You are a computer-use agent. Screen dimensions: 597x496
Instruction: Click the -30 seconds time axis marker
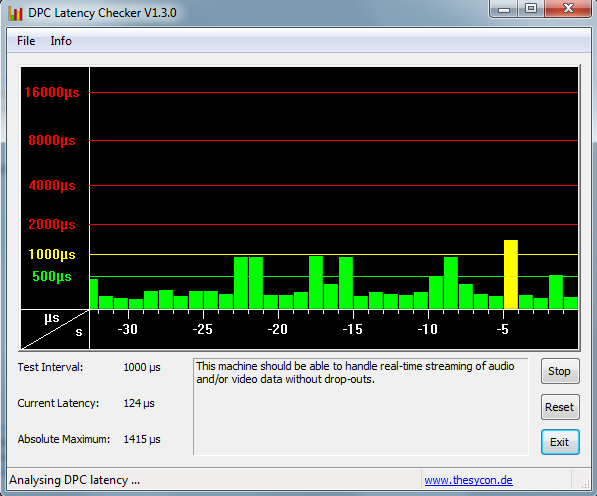point(128,329)
